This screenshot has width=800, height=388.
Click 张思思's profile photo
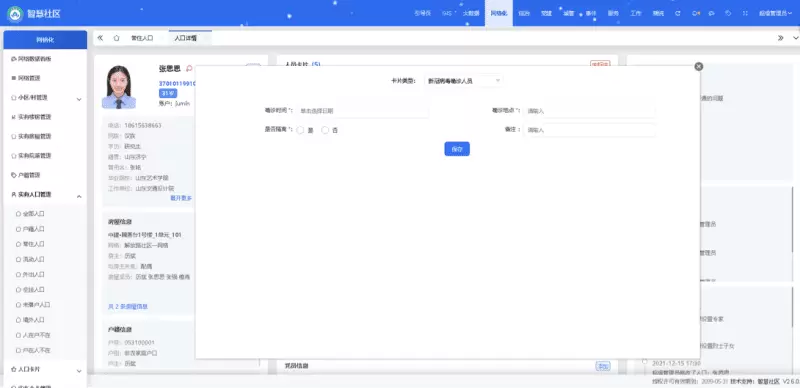[118, 87]
